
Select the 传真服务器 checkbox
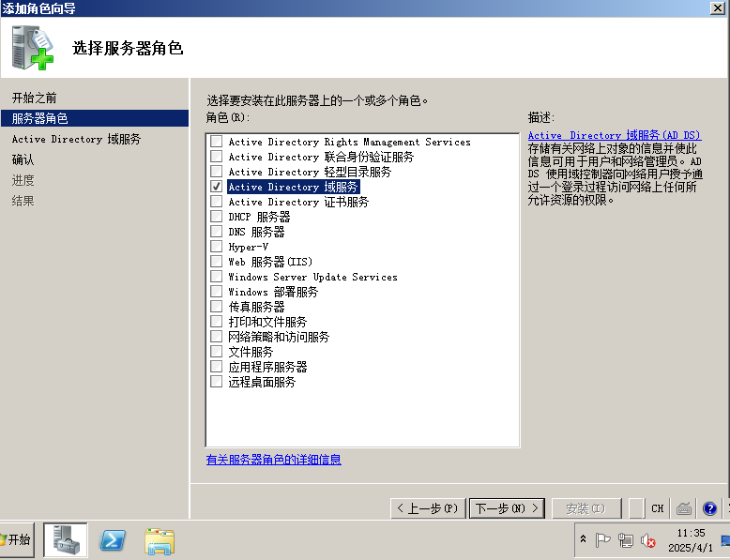pos(216,307)
